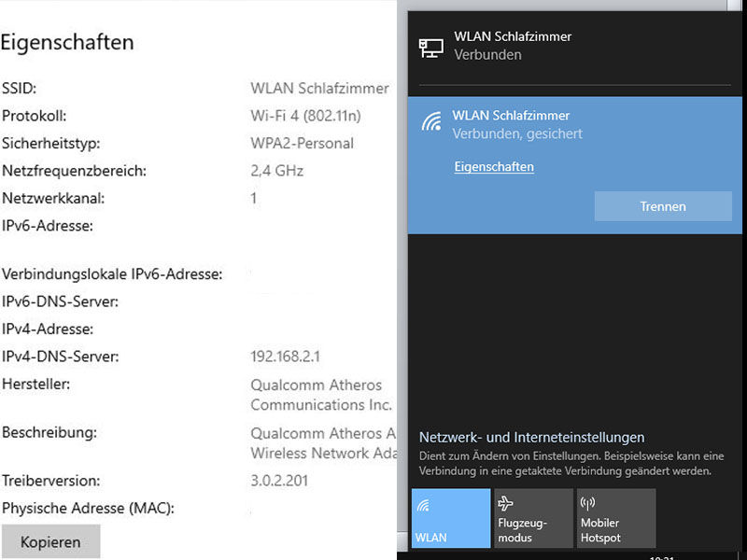Click the Netzfrequenzbereich: label
The height and width of the screenshot is (560, 747).
(75, 171)
